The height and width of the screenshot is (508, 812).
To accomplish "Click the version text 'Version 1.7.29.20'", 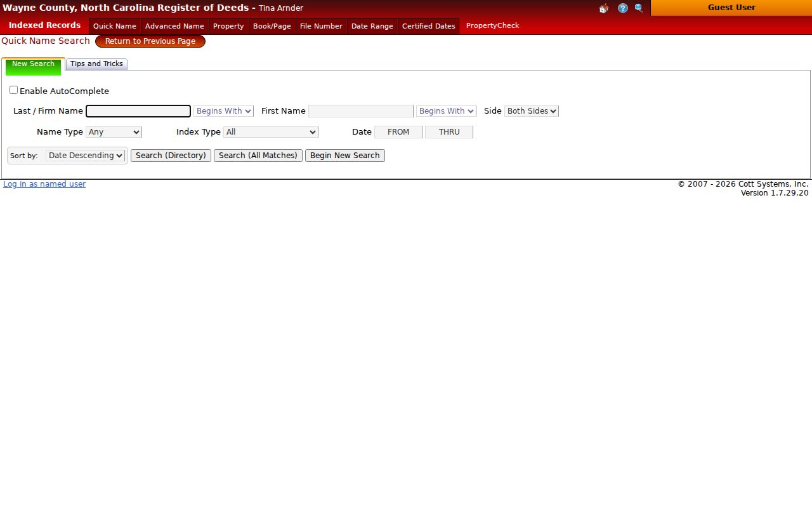I will (775, 193).
